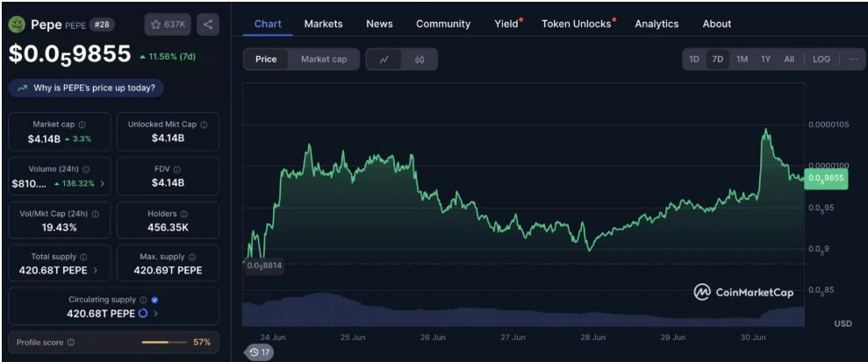Click the Vol/Mkt Cap info icon
The image size is (868, 362).
pos(95,214)
